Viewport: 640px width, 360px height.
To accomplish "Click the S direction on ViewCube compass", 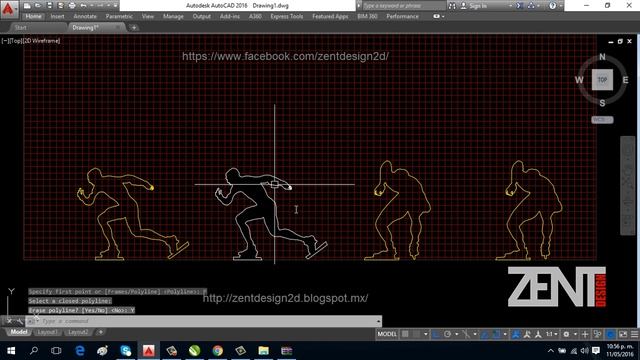I will (602, 103).
